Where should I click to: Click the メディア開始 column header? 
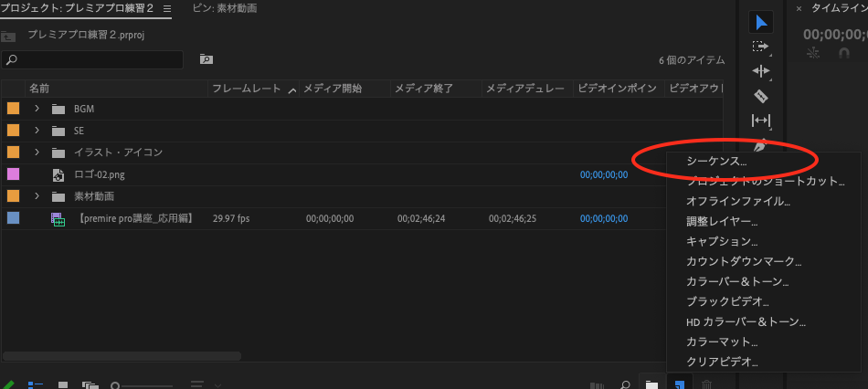pyautogui.click(x=333, y=89)
